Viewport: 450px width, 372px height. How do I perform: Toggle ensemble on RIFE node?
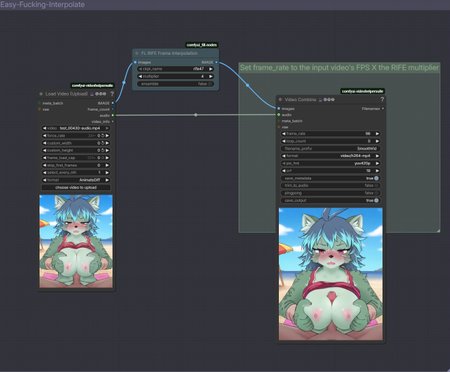click(x=175, y=84)
